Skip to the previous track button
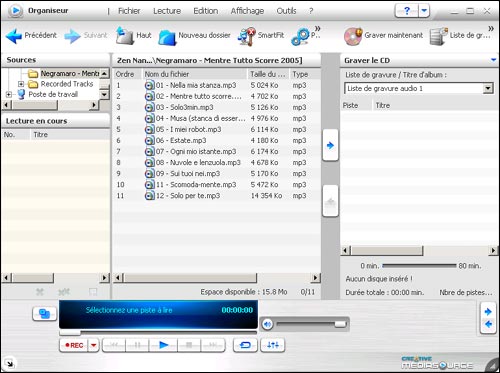Screen dimensions: 500x373 click(114, 345)
